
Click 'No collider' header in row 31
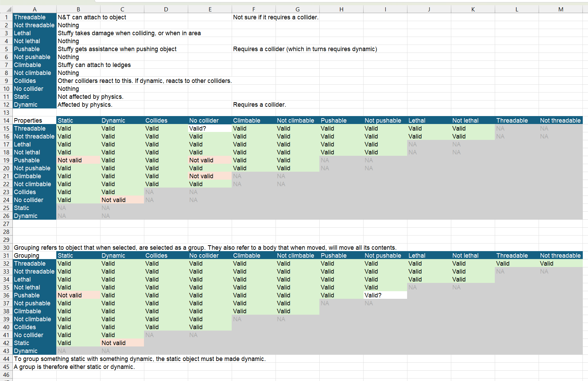coord(210,256)
